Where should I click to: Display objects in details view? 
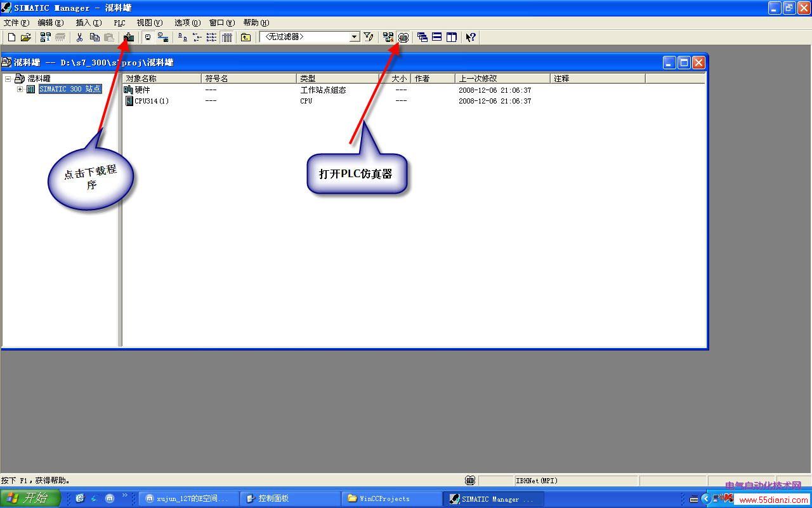pos(226,37)
